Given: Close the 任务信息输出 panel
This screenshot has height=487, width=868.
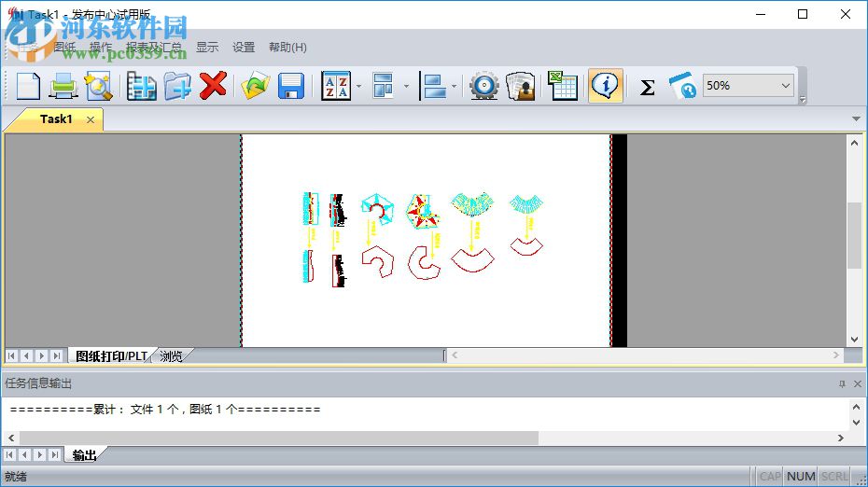Looking at the screenshot, I should pyautogui.click(x=858, y=383).
